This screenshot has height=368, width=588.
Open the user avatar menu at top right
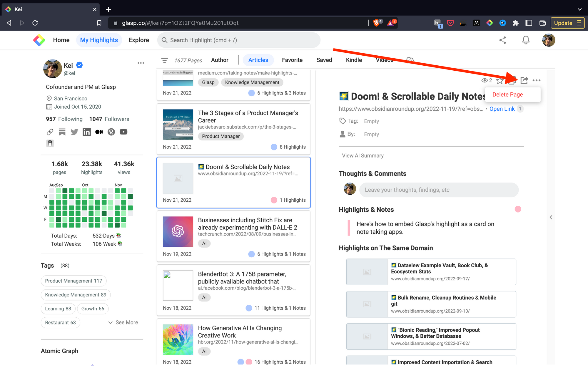[549, 40]
